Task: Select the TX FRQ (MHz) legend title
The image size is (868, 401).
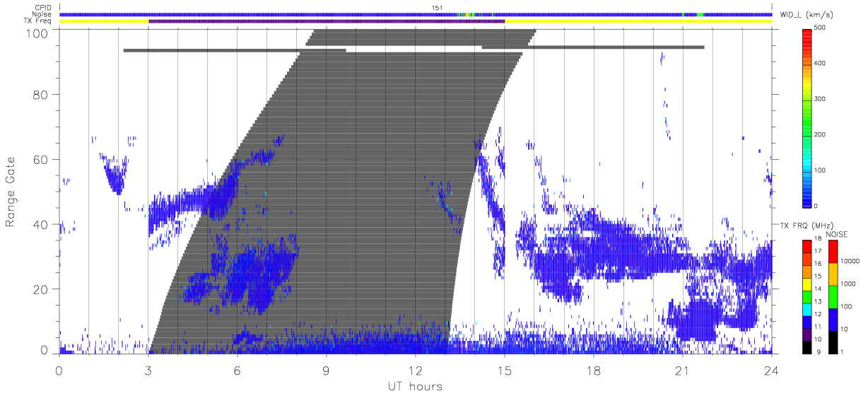Action: (806, 225)
